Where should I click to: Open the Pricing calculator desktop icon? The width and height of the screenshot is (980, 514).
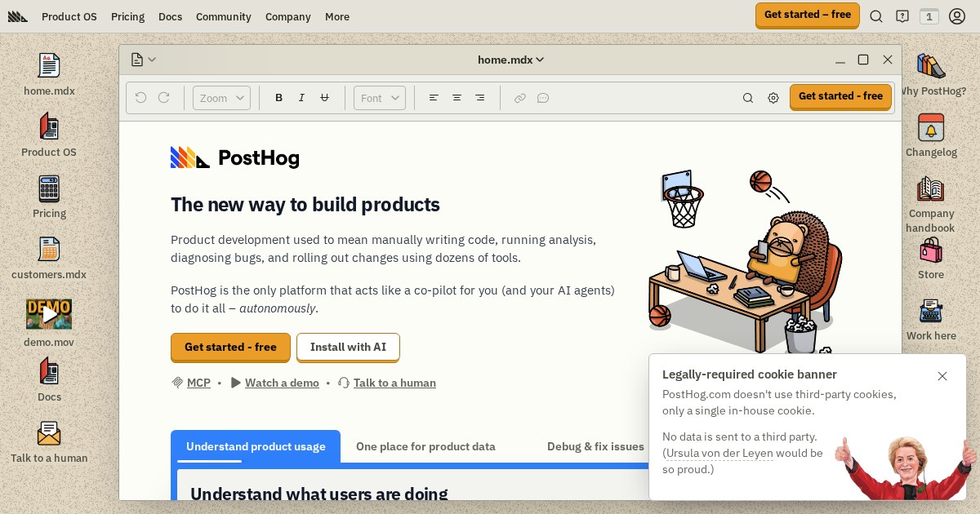pos(49,197)
